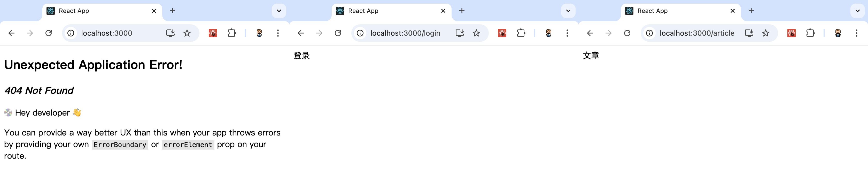Reload the localhost:3000 error page
The image size is (868, 173).
(x=49, y=33)
